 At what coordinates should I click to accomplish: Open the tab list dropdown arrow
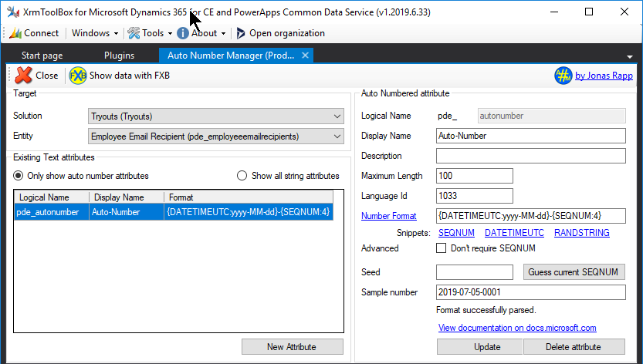[629, 56]
